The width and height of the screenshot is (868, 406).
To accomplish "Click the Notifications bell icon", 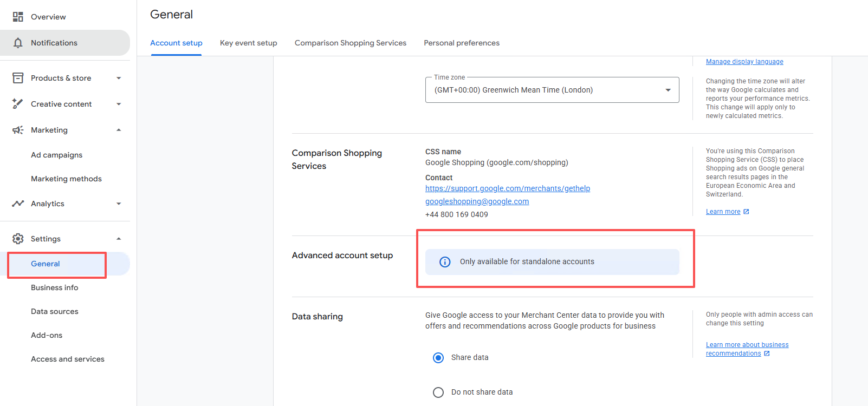I will click(18, 43).
